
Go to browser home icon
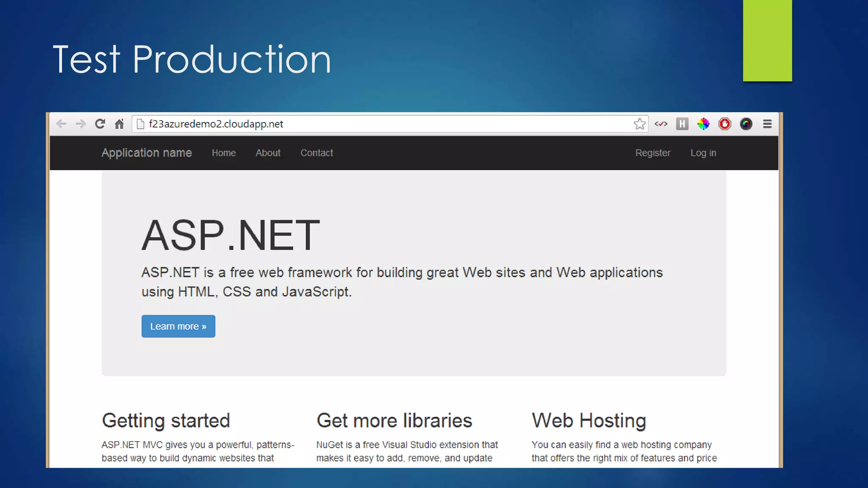pyautogui.click(x=120, y=124)
